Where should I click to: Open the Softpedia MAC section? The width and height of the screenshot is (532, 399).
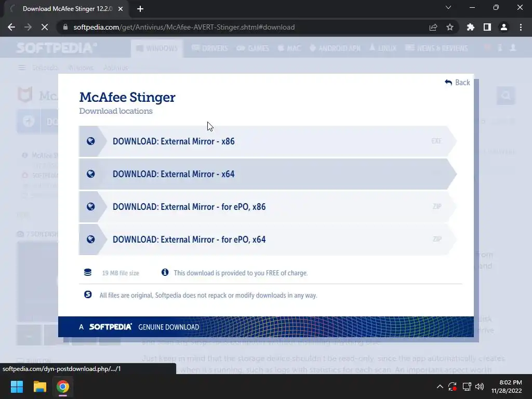coord(289,48)
